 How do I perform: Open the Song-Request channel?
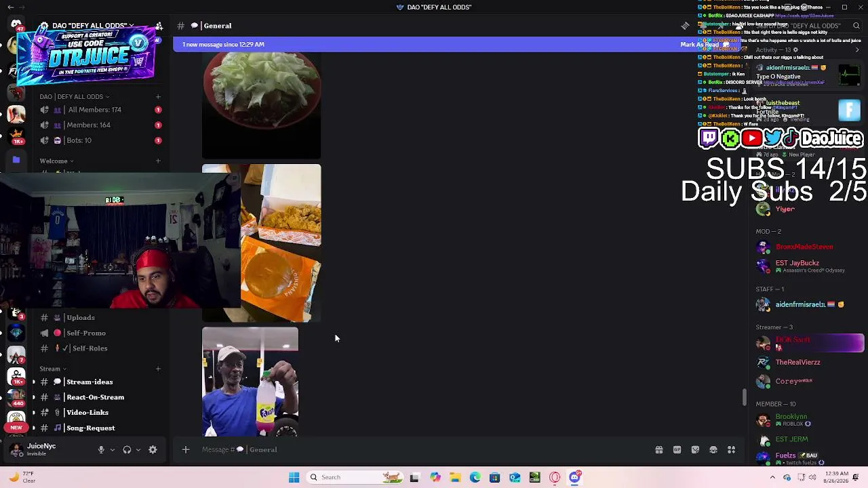[100, 428]
